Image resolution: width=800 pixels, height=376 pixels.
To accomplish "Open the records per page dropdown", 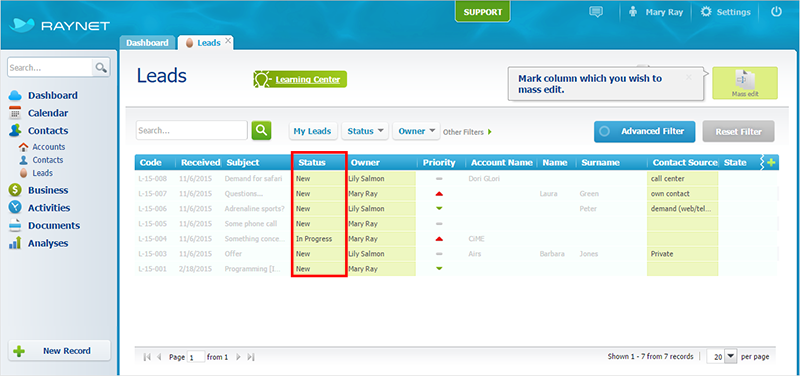I will pyautogui.click(x=731, y=357).
